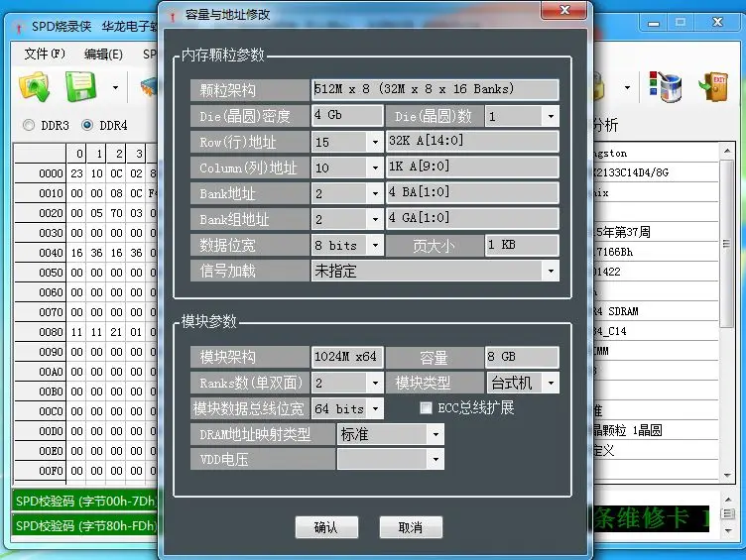Minimize the SPD烧录侠 main window

pyautogui.click(x=654, y=23)
